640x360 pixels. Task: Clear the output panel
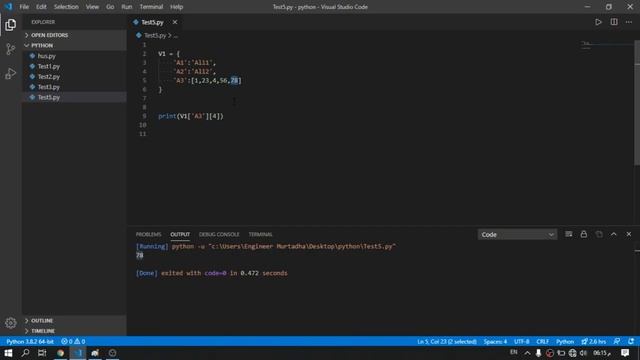[x=569, y=234]
